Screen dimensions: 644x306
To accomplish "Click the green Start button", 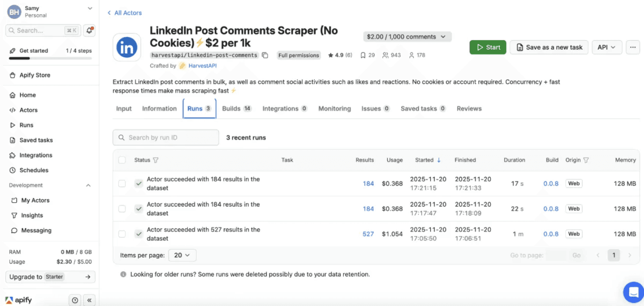I will click(488, 47).
